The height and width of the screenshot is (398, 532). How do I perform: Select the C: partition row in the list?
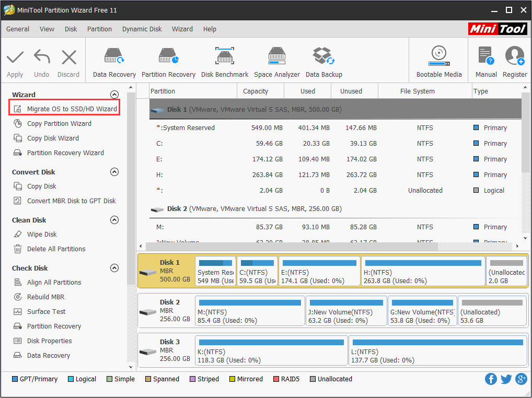tap(335, 144)
